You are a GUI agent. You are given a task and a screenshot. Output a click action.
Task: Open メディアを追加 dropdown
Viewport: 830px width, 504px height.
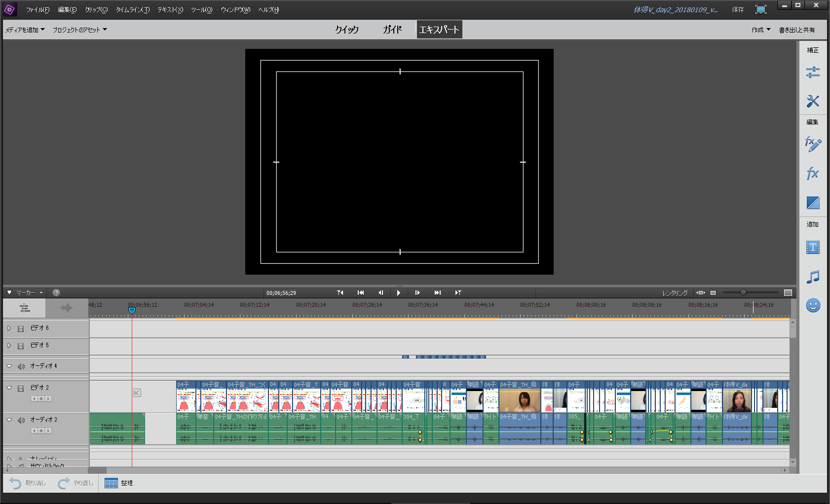[x=25, y=30]
